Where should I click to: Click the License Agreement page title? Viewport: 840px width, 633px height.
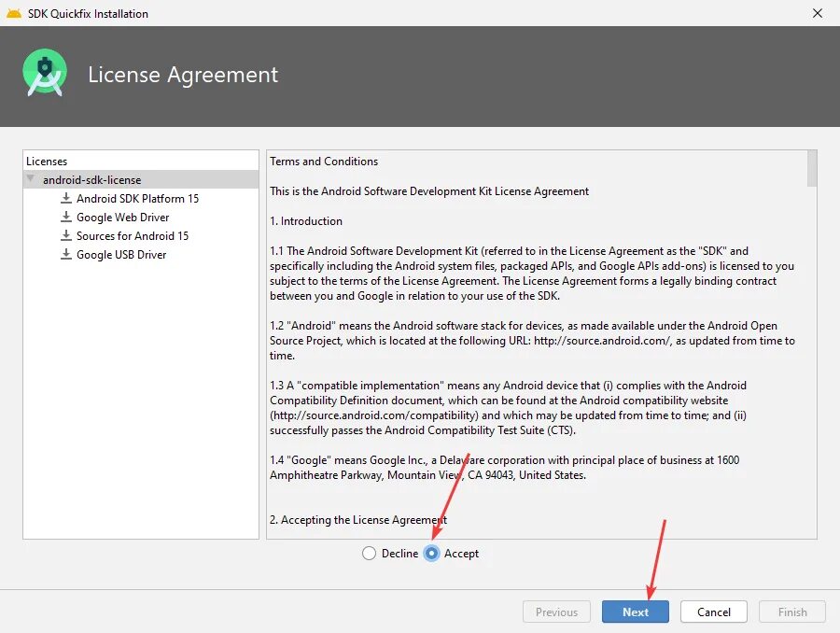point(183,75)
